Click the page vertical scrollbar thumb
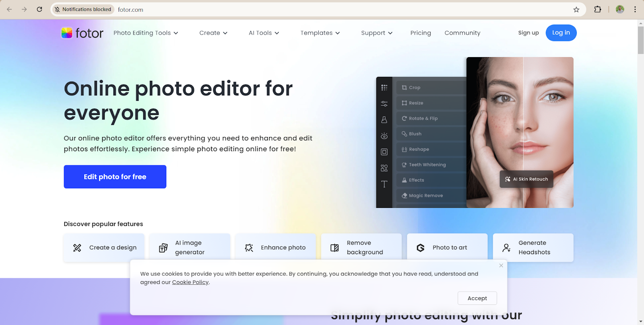Image resolution: width=644 pixels, height=325 pixels. (641, 40)
